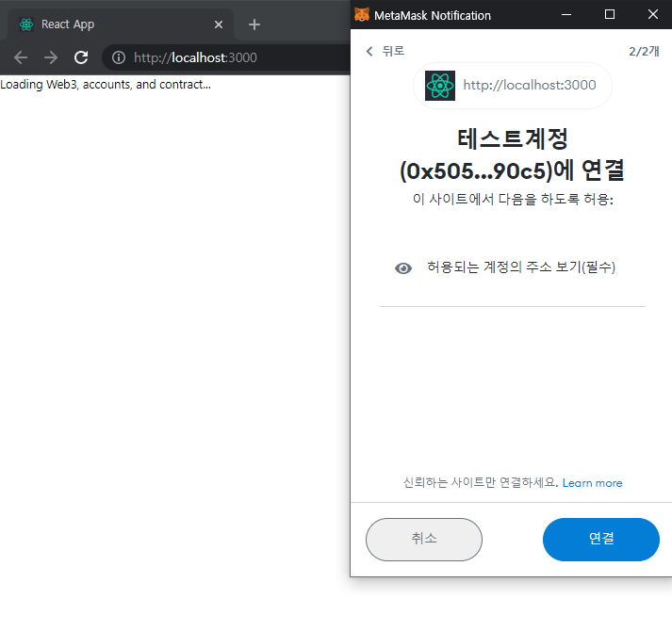Open the Learn more link
This screenshot has height=631, width=672.
(x=592, y=483)
